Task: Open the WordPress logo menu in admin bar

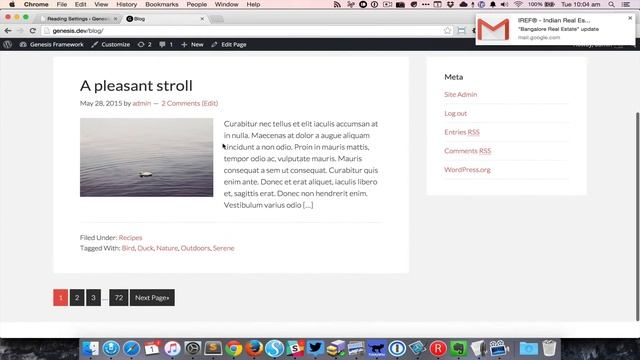Action: [7, 44]
